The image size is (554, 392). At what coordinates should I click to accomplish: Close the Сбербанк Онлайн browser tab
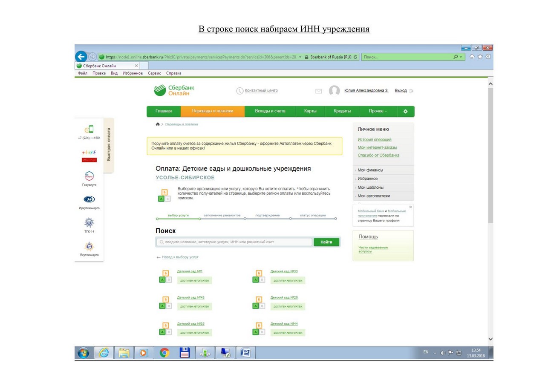click(136, 66)
